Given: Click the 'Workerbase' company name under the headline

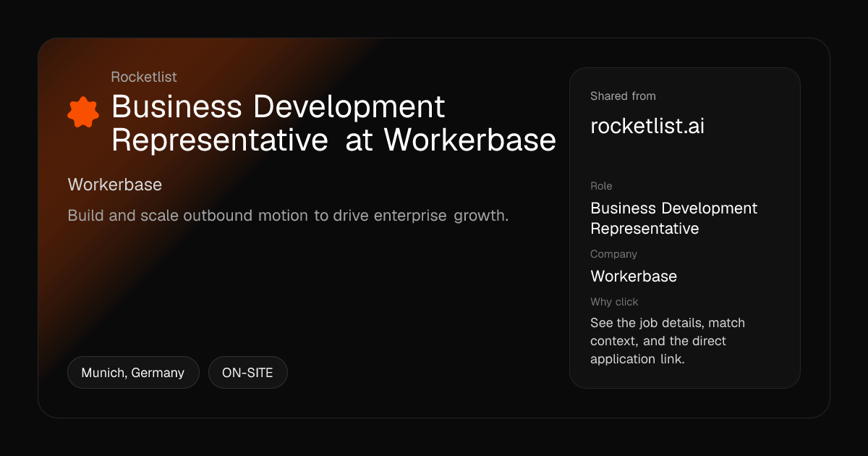Looking at the screenshot, I should 115,185.
